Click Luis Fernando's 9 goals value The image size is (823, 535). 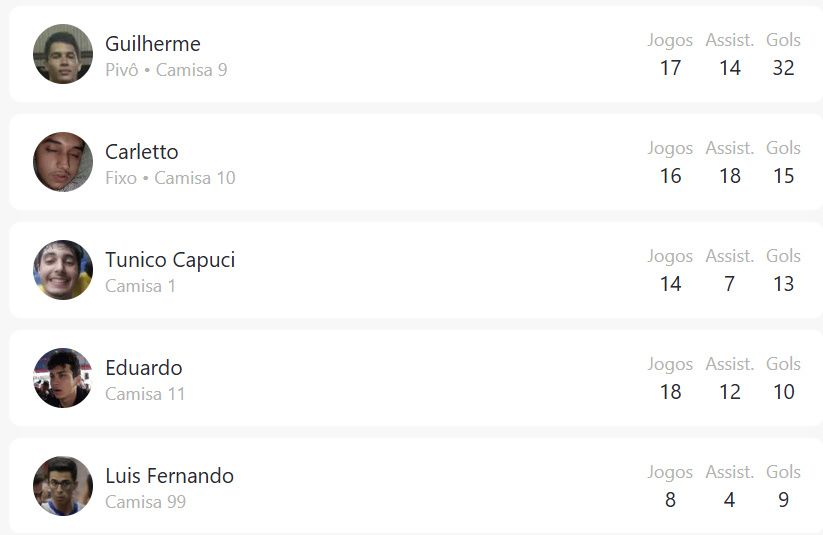(783, 500)
